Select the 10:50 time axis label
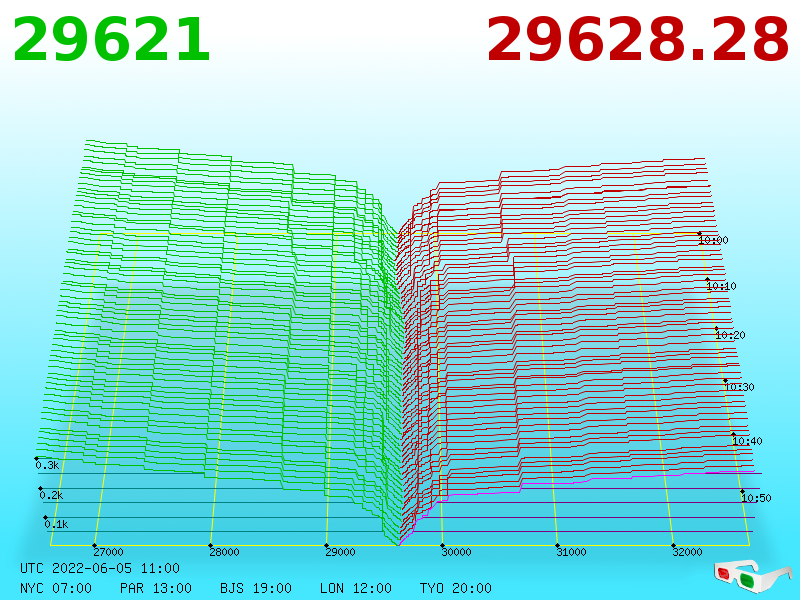The width and height of the screenshot is (800, 600). (756, 498)
